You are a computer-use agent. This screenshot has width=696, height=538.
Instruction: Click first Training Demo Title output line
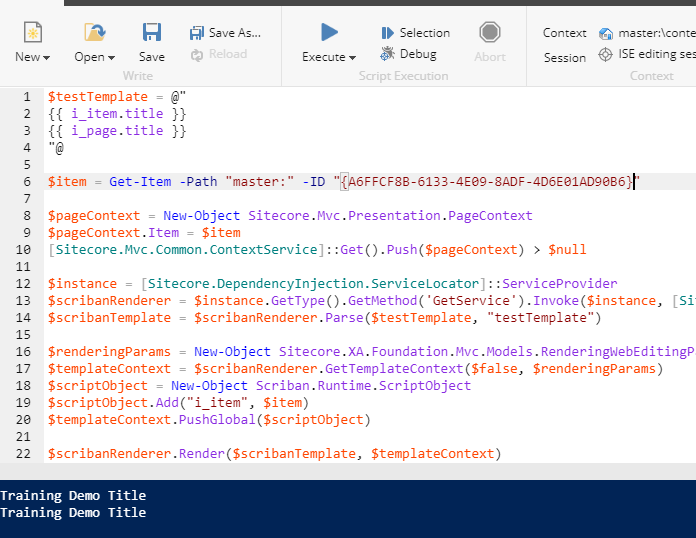[73, 495]
